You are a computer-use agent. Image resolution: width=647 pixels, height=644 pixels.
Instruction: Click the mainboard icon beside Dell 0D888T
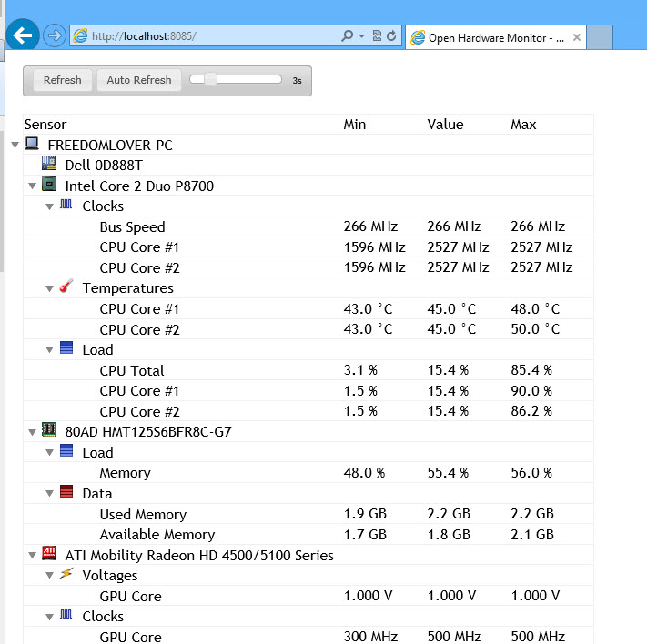[x=49, y=163]
